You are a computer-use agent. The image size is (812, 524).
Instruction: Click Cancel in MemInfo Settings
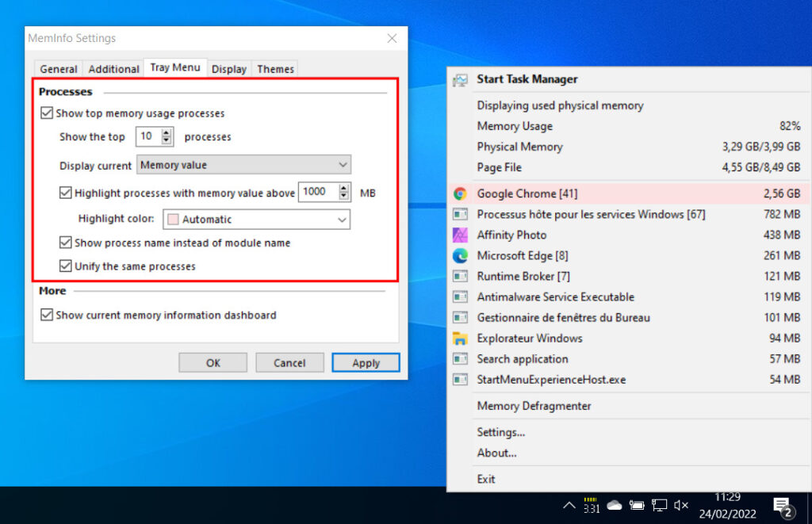point(289,362)
